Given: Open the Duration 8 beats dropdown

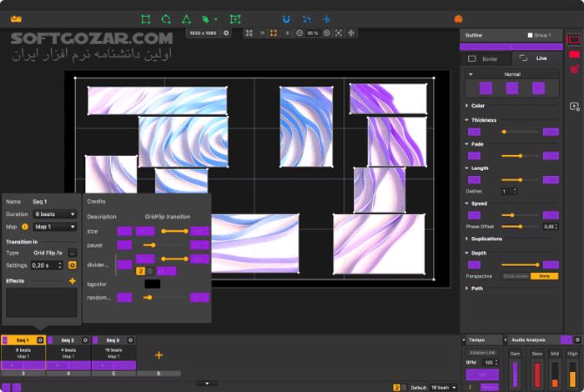Looking at the screenshot, I should [x=54, y=214].
